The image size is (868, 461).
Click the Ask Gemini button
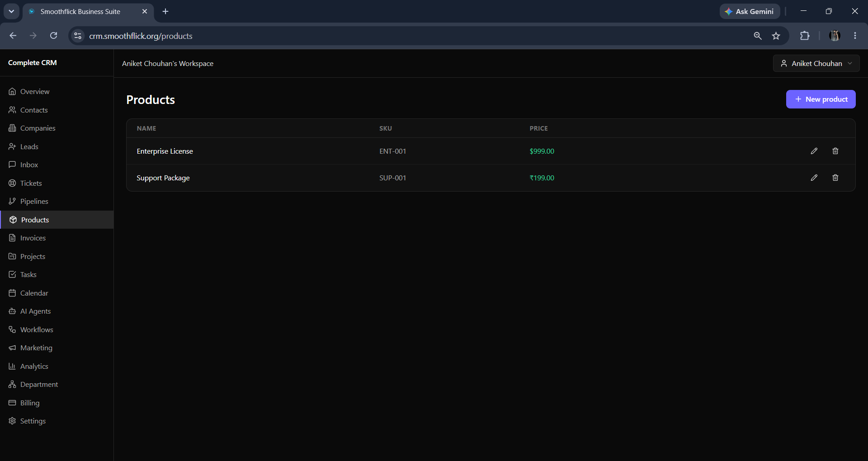[x=750, y=11]
